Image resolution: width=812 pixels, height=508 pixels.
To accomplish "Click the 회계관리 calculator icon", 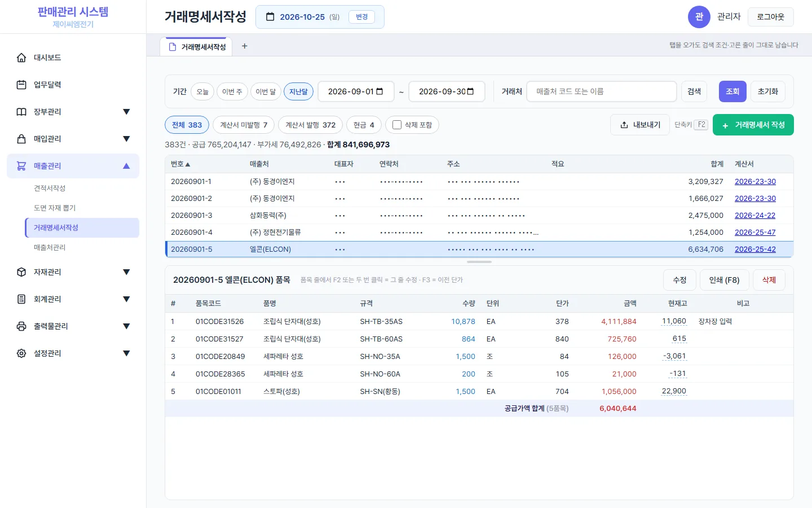I will coord(21,299).
